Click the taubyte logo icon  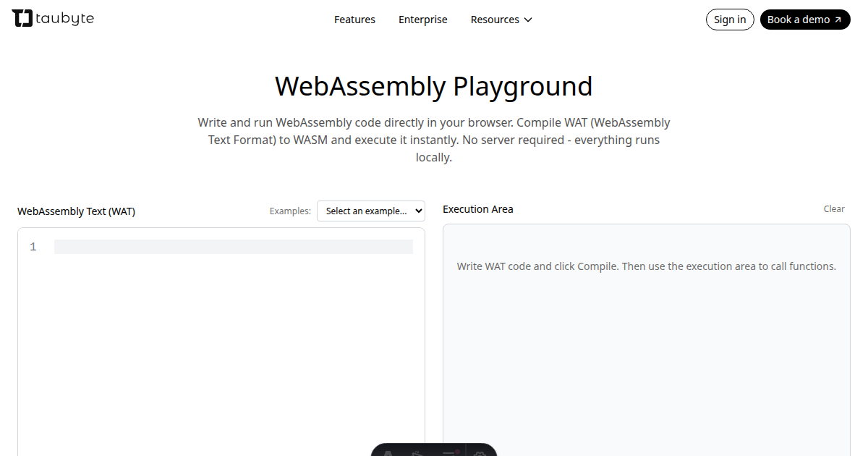(22, 19)
